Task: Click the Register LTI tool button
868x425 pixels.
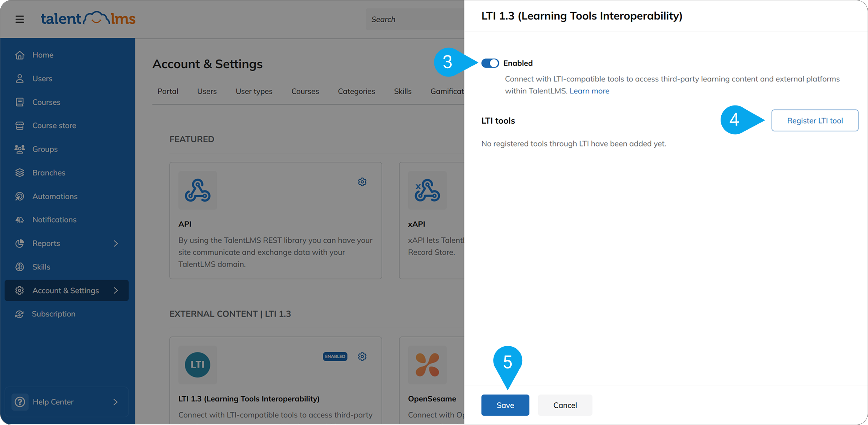Action: (815, 121)
